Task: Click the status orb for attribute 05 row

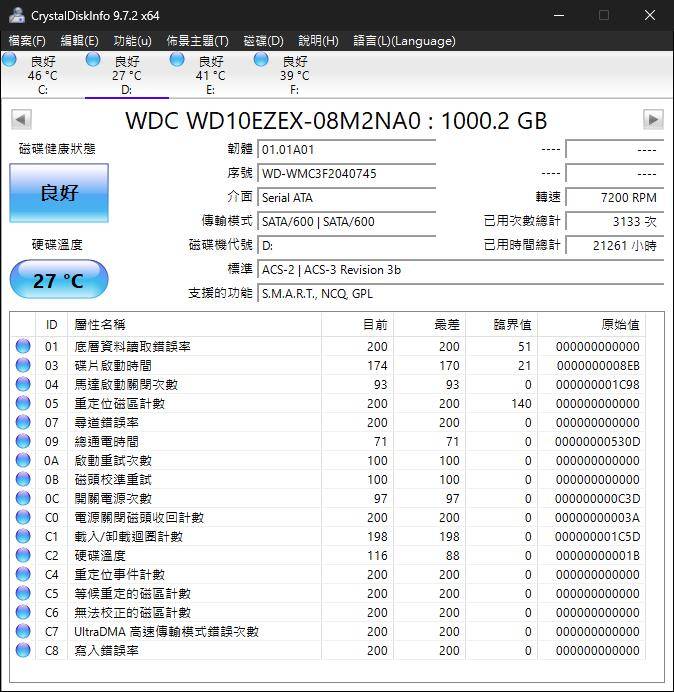Action: point(23,403)
